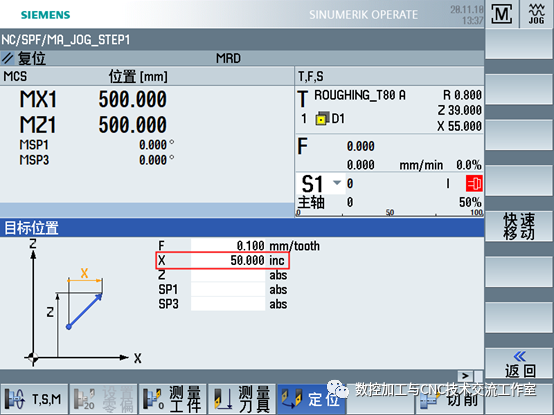Open the 切削 softkey
The width and height of the screenshot is (554, 415).
449,399
